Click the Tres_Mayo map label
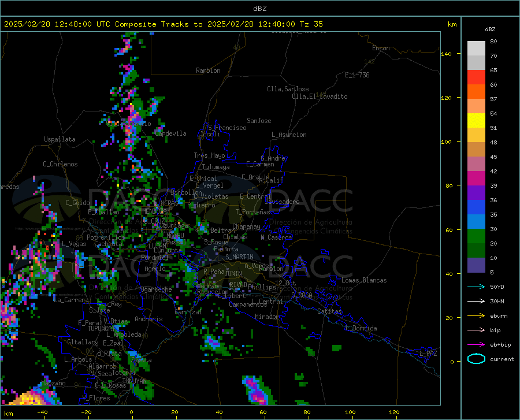Image resolution: width=520 pixels, height=420 pixels. (209, 155)
